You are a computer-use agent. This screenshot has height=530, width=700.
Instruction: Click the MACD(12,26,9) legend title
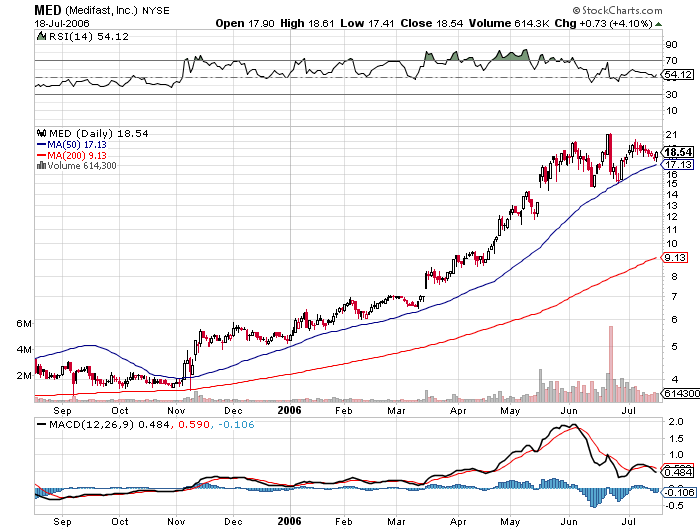[92, 424]
